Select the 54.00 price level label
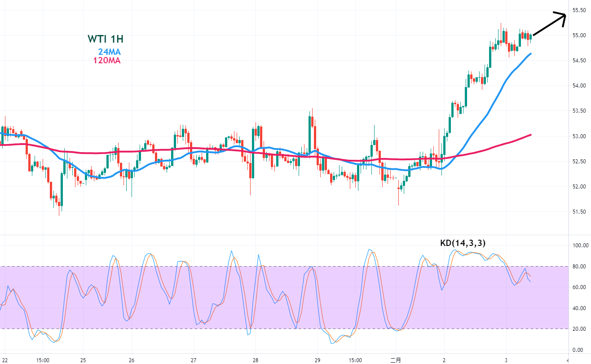 (578, 86)
